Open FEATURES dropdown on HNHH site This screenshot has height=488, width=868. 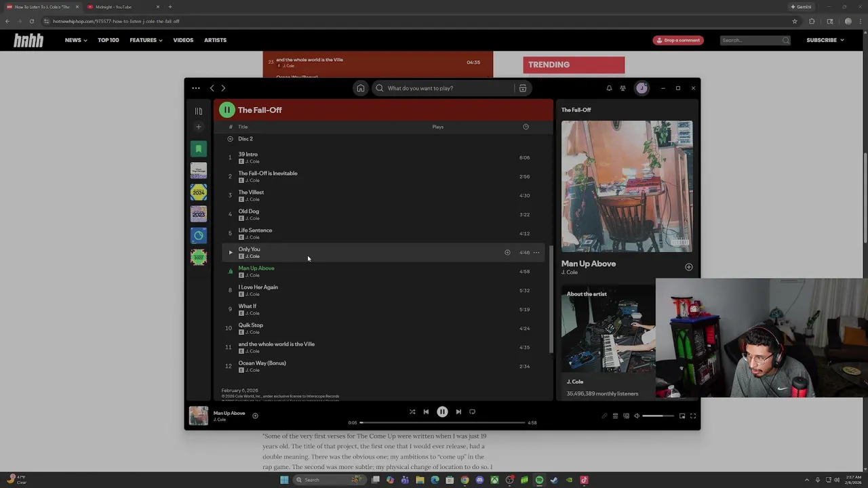(x=146, y=40)
